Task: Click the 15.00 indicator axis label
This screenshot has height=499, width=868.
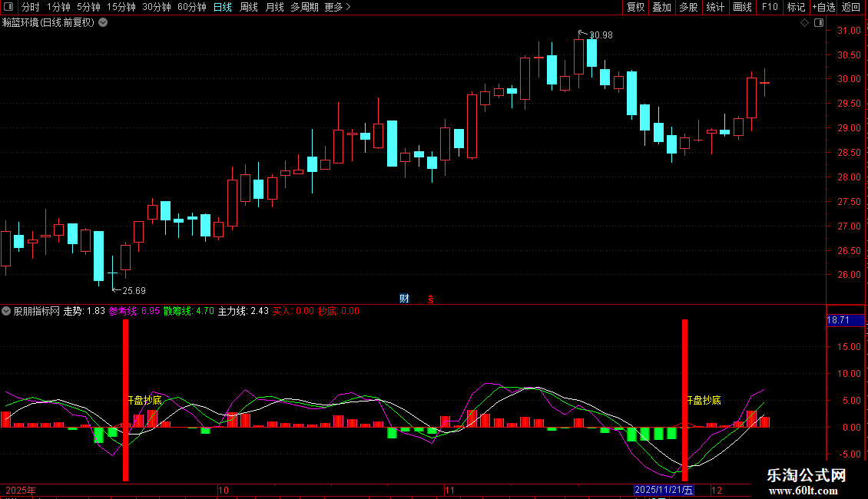Action: [x=849, y=347]
